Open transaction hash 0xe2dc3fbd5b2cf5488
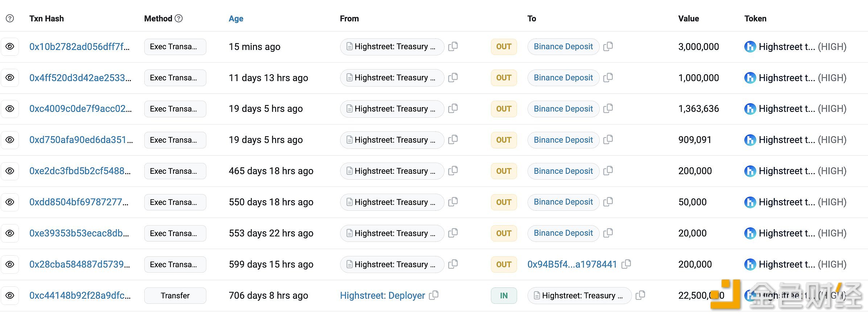Screen dimensions: 868x315 [x=80, y=171]
